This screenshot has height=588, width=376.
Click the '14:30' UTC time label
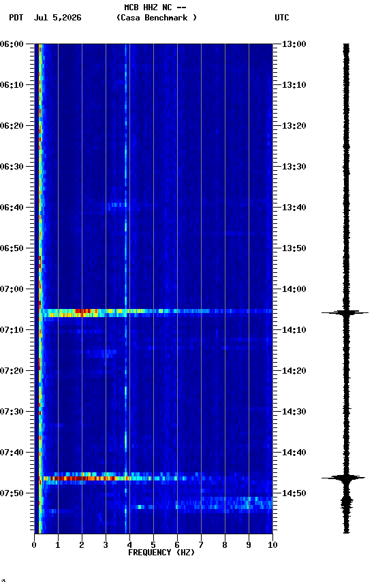tap(294, 412)
